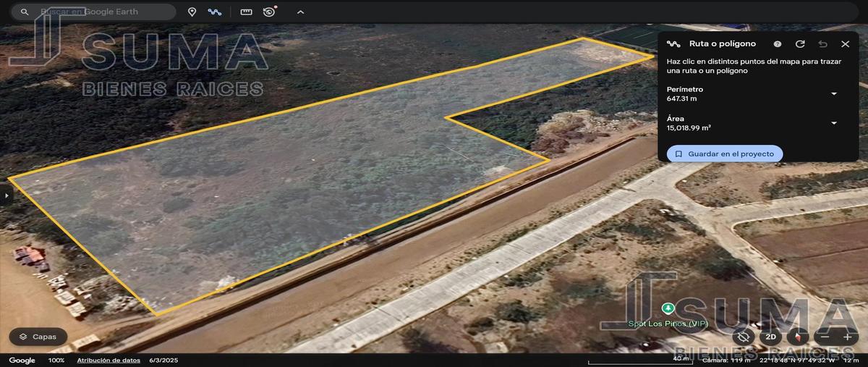This screenshot has width=868, height=367.
Task: Toggle the rotation lock icon button
Action: [x=743, y=337]
